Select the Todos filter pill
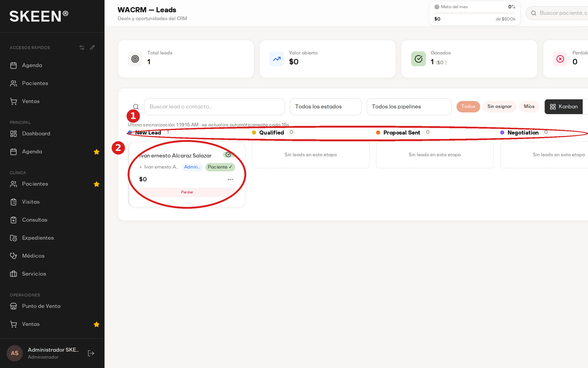This screenshot has height=368, width=588. pos(468,107)
